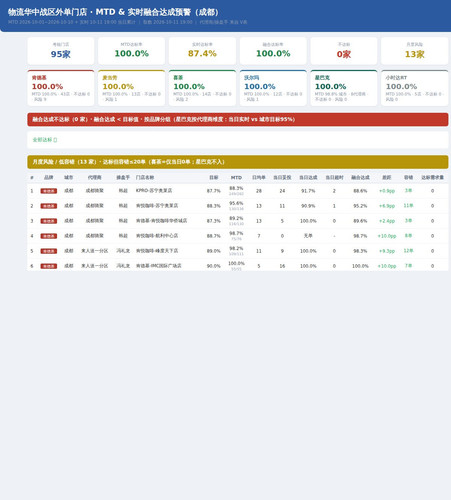Click the 88.6% 融合达成 value
The width and height of the screenshot is (451, 500).
[360, 191]
